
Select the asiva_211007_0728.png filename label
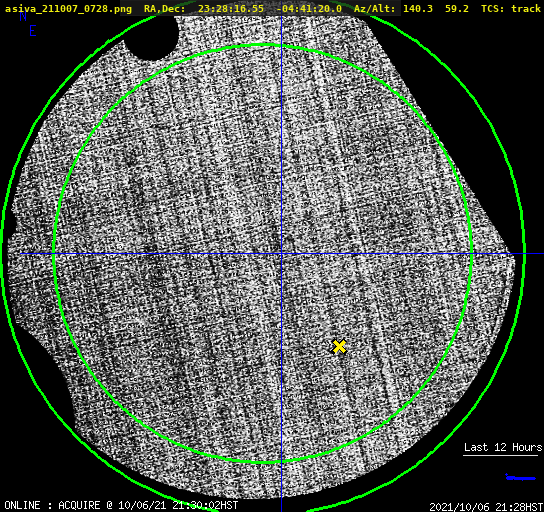(x=68, y=9)
